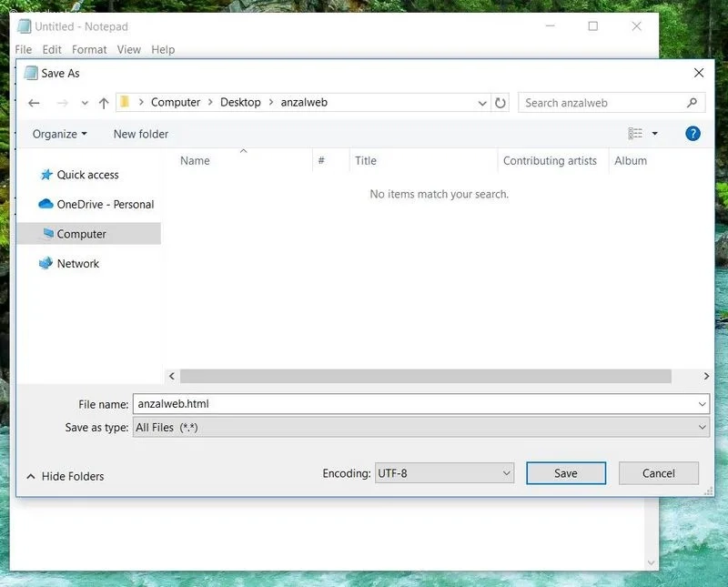Click the Up one level arrow
The width and height of the screenshot is (728, 587).
(104, 103)
